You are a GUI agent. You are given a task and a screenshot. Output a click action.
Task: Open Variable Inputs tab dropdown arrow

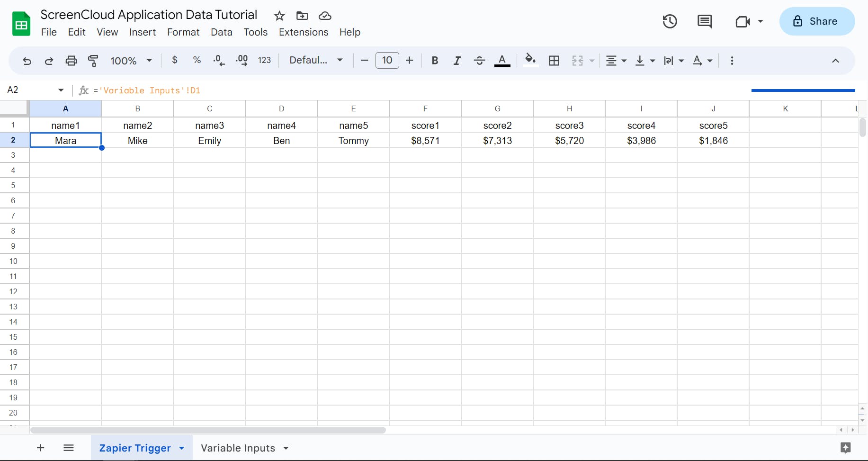(286, 448)
